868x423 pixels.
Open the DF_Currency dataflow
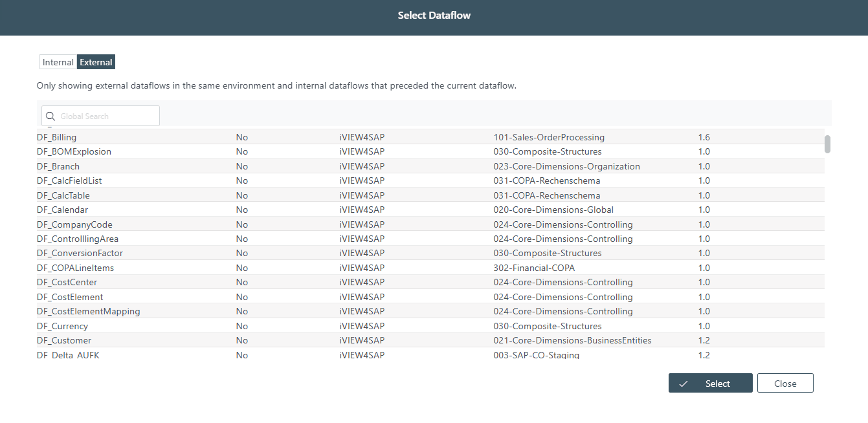point(62,326)
